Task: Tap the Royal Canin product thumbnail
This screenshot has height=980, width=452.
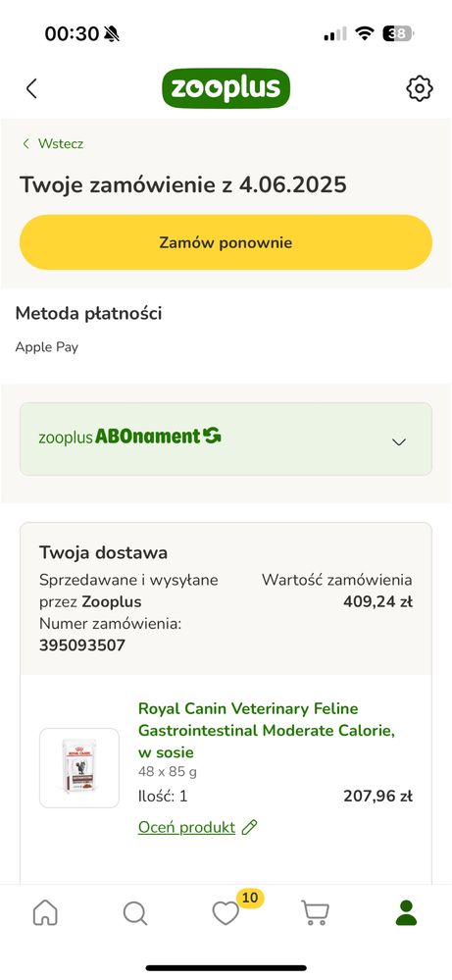Action: click(x=79, y=768)
